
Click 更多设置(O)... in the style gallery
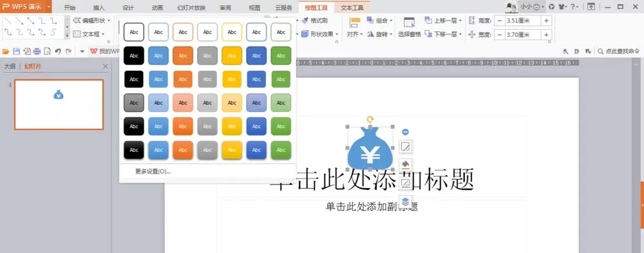(153, 171)
